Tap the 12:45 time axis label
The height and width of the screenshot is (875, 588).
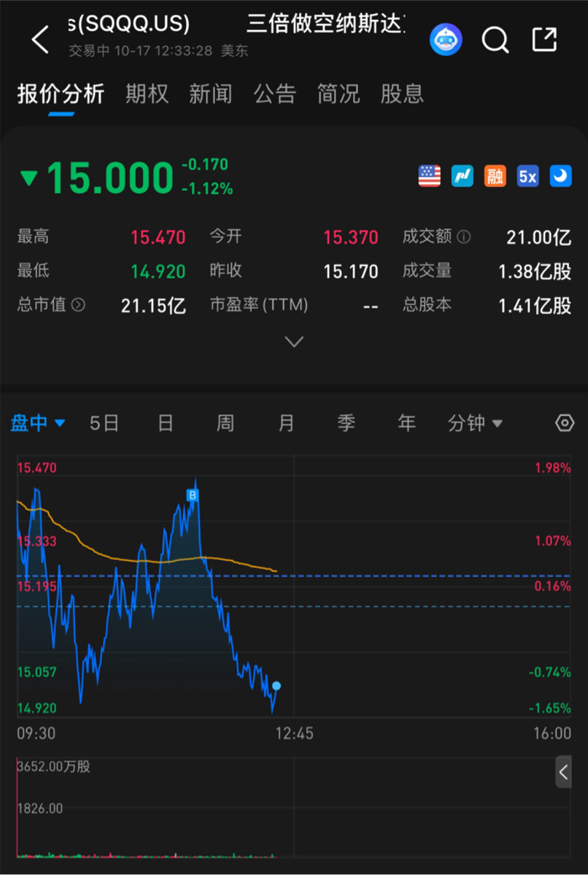[x=295, y=732]
